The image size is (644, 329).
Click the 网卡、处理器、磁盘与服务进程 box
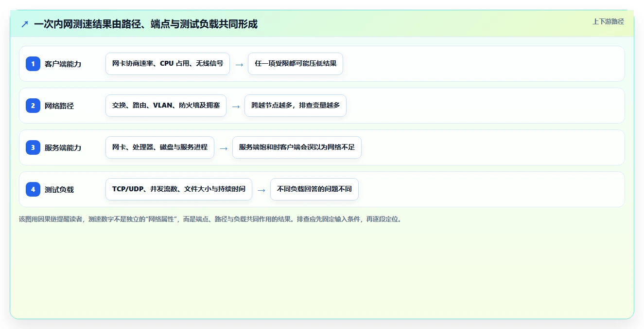(x=160, y=147)
